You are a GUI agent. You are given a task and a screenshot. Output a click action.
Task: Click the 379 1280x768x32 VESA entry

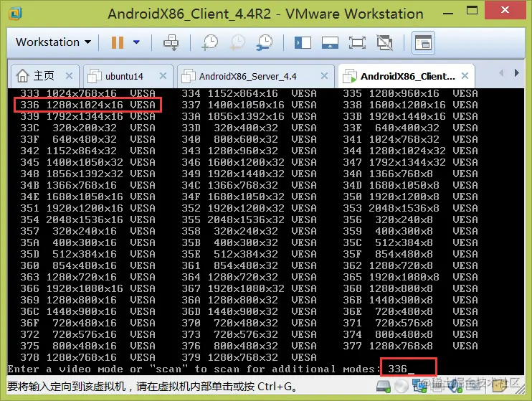click(x=249, y=357)
